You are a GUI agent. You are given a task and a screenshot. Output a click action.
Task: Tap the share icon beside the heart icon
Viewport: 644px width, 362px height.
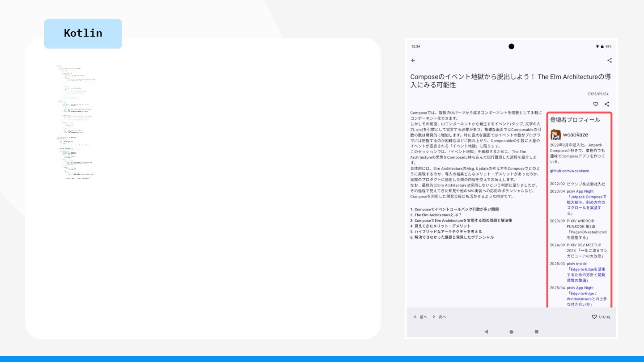tap(607, 104)
